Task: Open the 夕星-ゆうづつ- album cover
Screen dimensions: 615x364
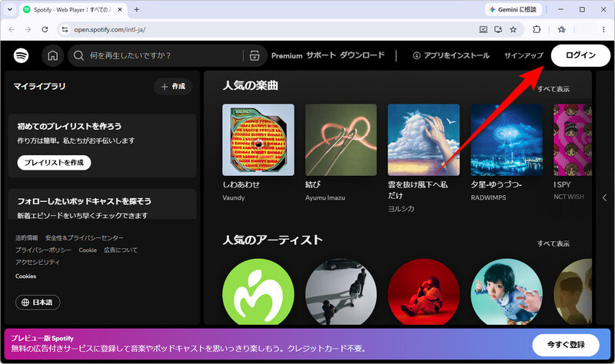Action: pos(507,140)
